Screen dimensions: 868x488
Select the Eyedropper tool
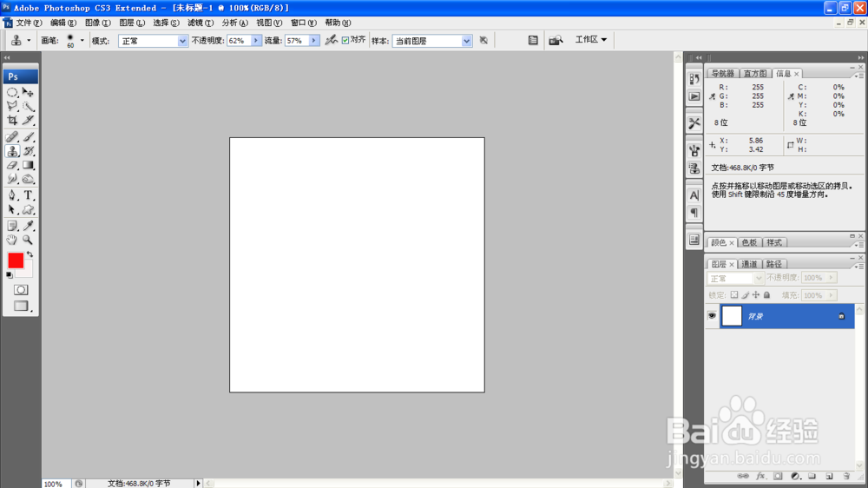pyautogui.click(x=29, y=226)
